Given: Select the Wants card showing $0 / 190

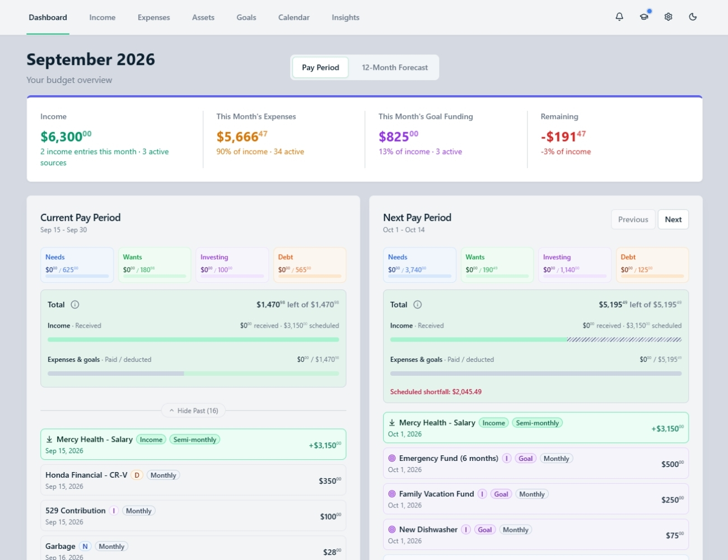Looking at the screenshot, I should (497, 265).
